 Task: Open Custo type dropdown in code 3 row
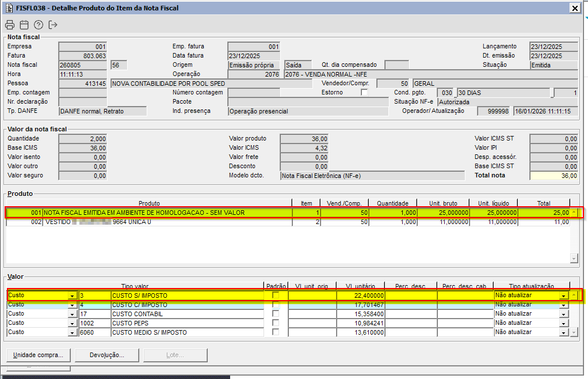(x=72, y=295)
